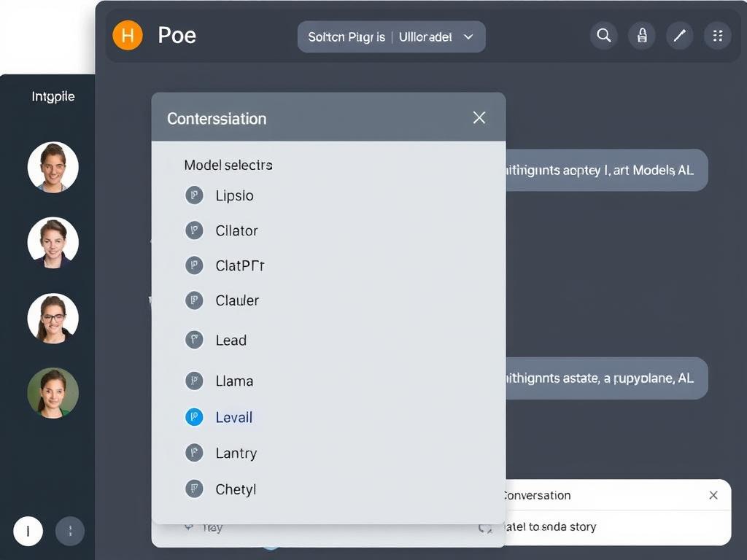Expand the Solton Plugr is dropdown chevron
Image resolution: width=747 pixels, height=560 pixels.
[468, 36]
